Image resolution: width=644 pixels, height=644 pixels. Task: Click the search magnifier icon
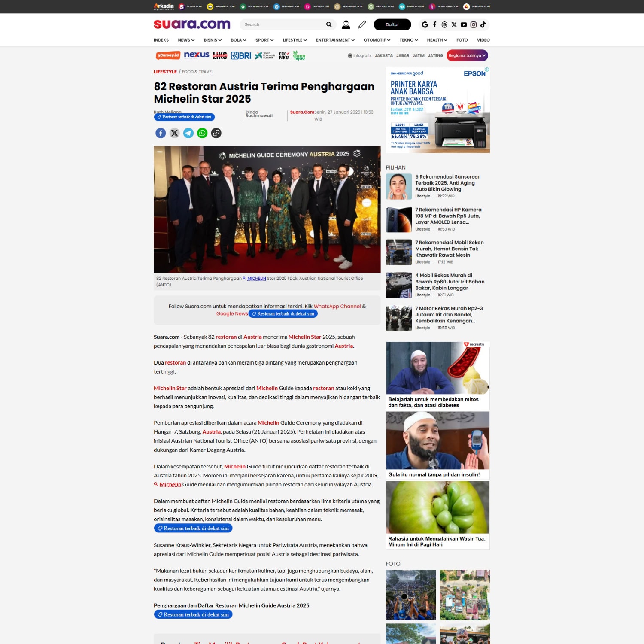point(329,24)
